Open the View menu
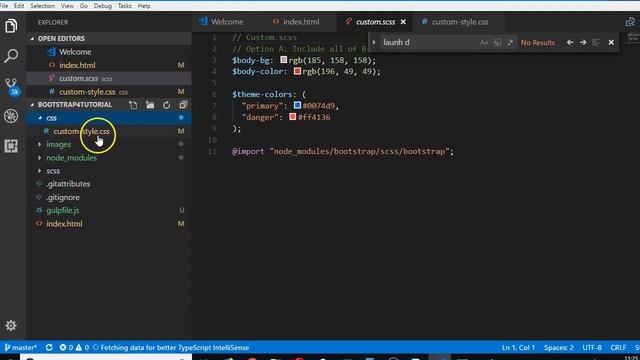Screen dimensions: 640x360 (x=67, y=6)
